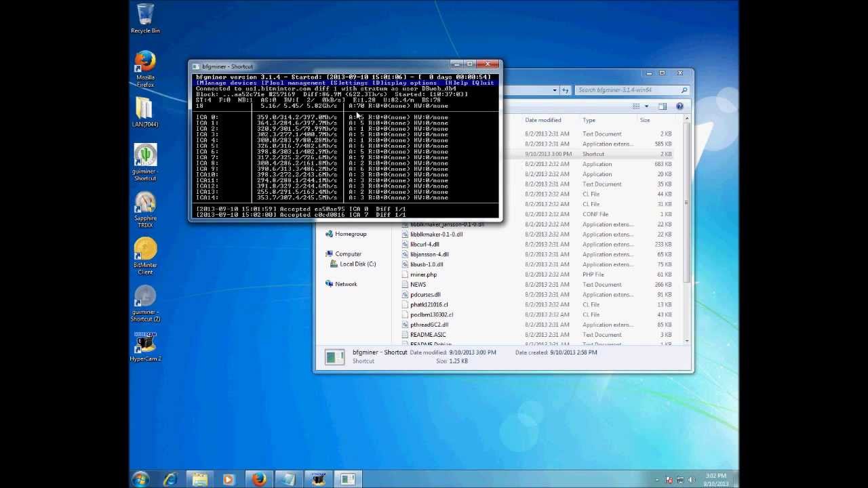Click [Q]uit in the bfgminer console menu
868x488 pixels.
pos(484,83)
